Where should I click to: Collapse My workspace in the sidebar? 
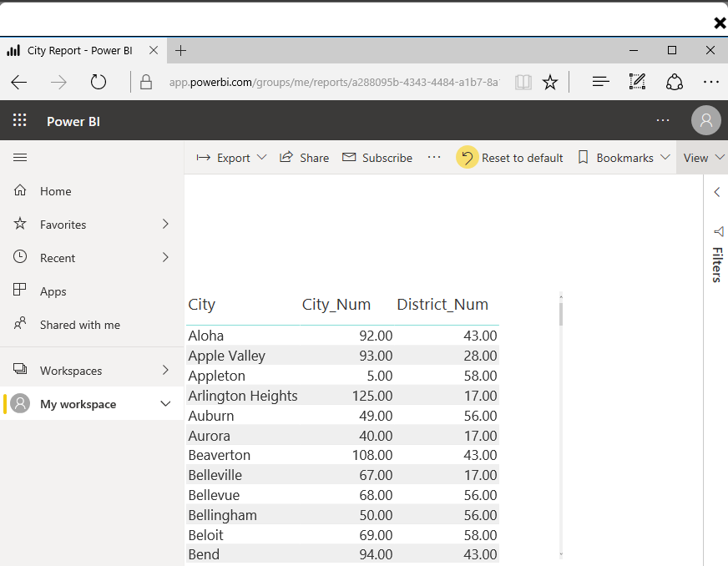tap(166, 403)
